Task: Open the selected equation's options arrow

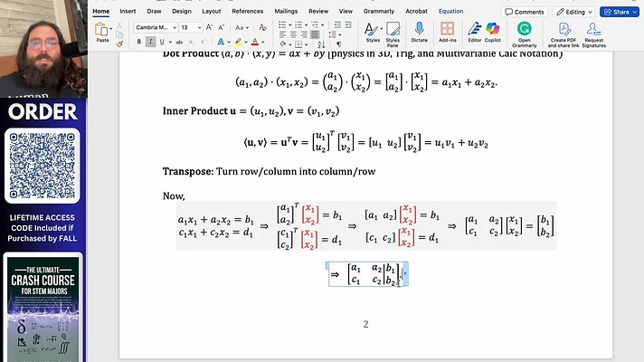Action: tap(405, 273)
